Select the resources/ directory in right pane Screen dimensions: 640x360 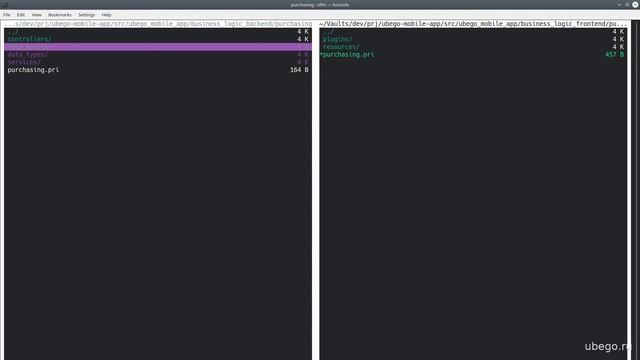pos(473,47)
